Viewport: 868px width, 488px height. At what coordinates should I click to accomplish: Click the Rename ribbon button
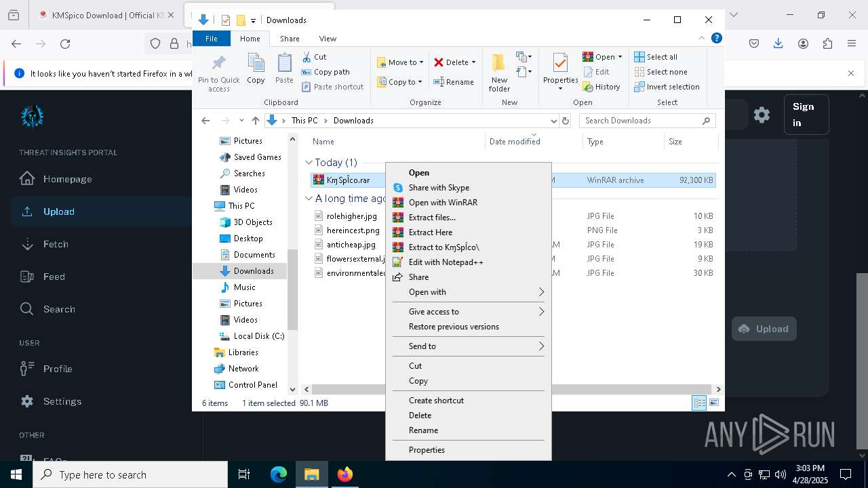coord(454,82)
